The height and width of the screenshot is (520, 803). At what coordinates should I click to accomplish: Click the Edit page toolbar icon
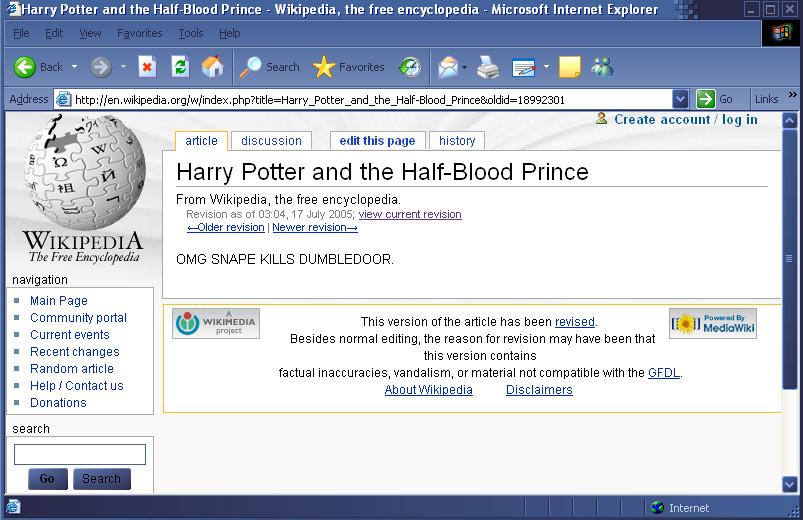[524, 68]
